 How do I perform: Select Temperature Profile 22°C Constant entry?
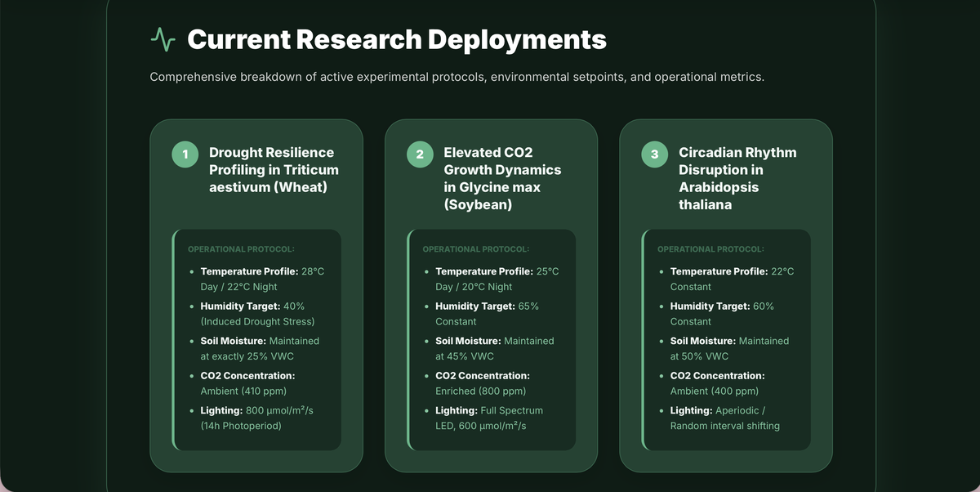733,279
